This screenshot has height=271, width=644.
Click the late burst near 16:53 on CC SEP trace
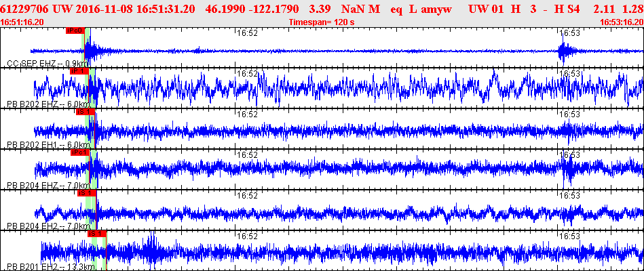coord(565,51)
